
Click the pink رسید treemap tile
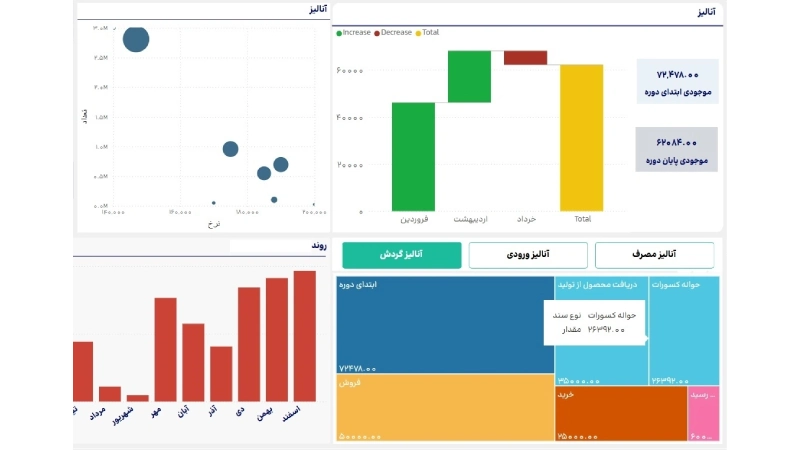[703, 413]
